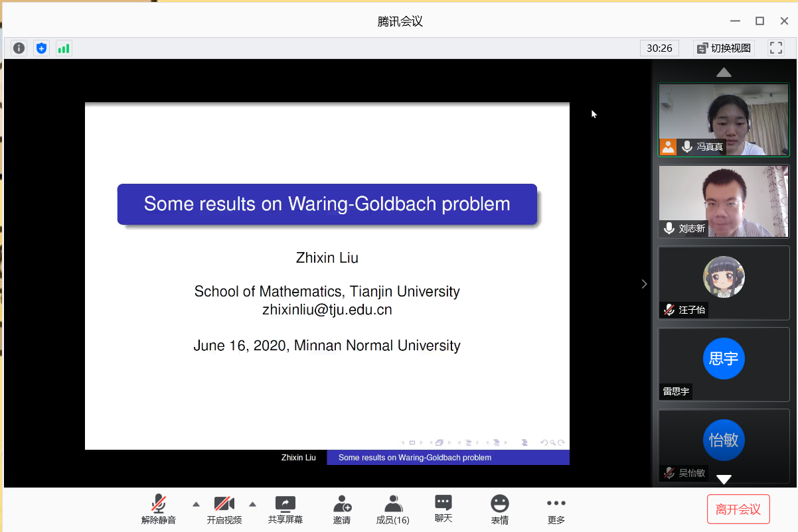Enter full screen mode

[x=775, y=48]
